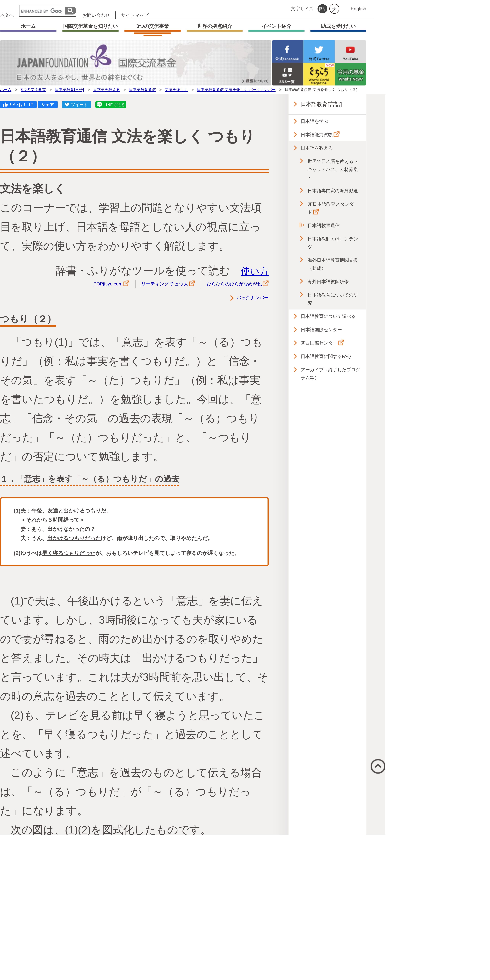Click the Facebook いいね! button

[18, 105]
